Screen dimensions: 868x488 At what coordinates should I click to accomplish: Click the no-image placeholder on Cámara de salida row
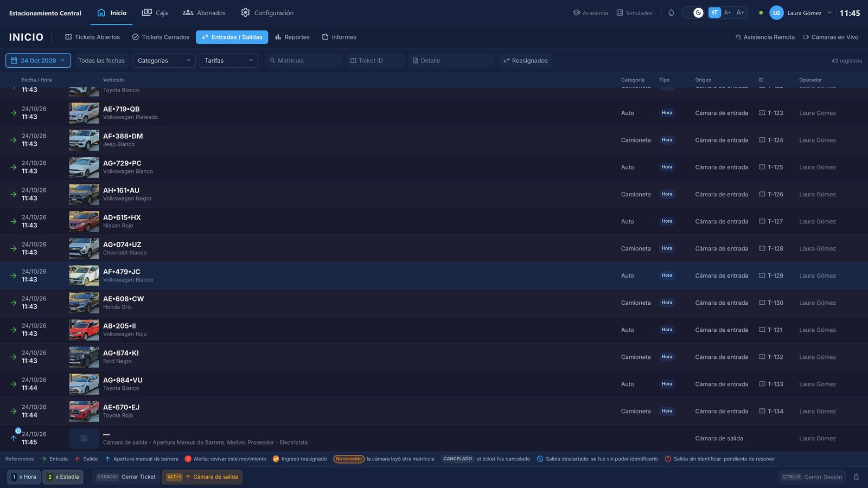click(x=84, y=438)
